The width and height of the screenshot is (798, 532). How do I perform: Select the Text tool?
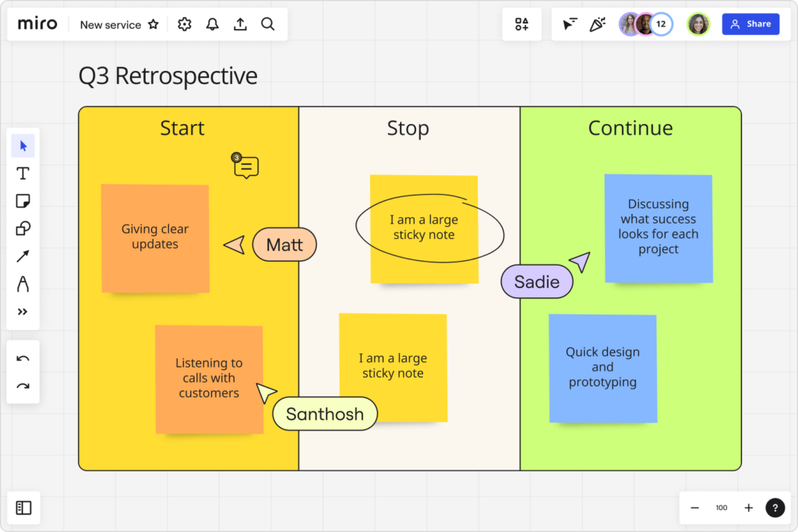coord(23,173)
